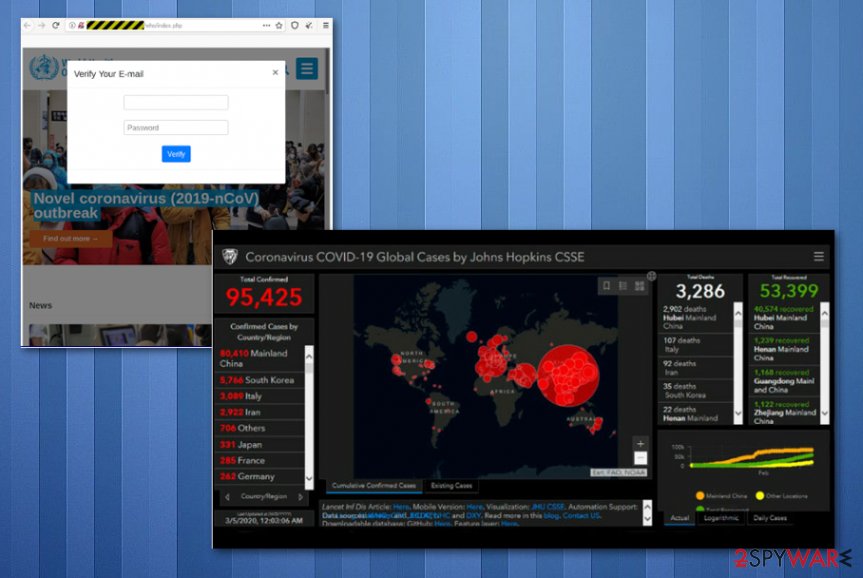This screenshot has width=863, height=578.
Task: Select France in confirmed cases list
Action: pos(259,460)
